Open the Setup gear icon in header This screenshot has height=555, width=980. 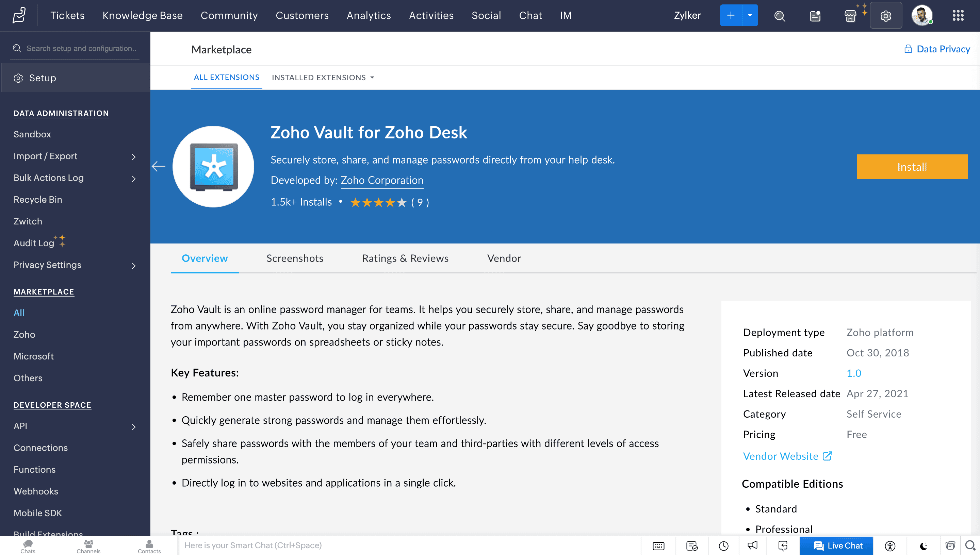[885, 16]
